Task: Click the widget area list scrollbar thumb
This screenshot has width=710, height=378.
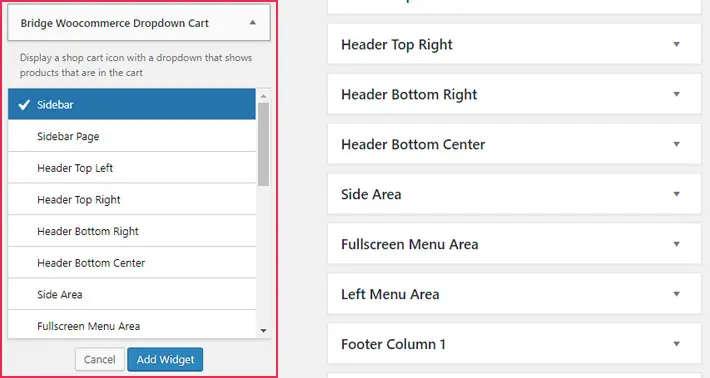Action: (x=264, y=144)
